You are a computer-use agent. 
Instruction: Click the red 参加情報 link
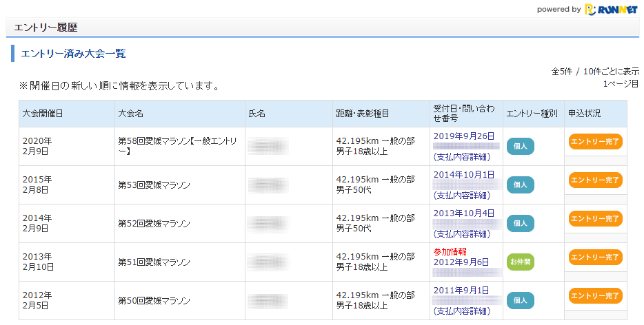click(x=450, y=251)
